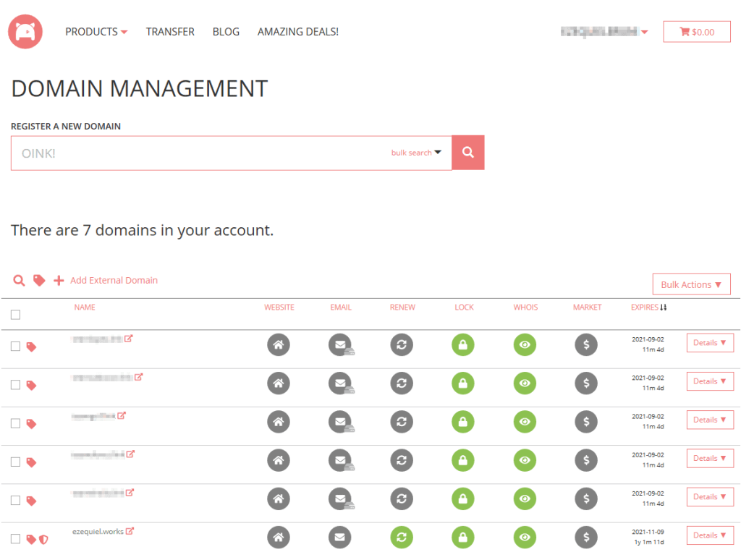This screenshot has height=560, width=741.
Task: Click the Add External Domain link
Action: click(x=114, y=281)
